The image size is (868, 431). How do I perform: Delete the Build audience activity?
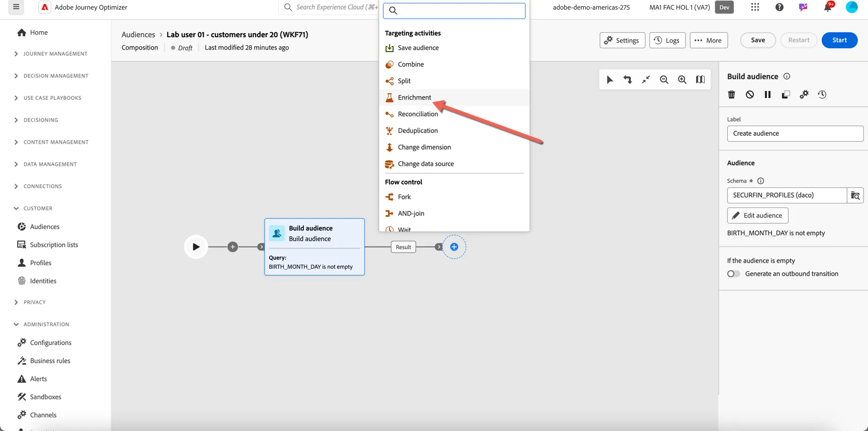(731, 94)
